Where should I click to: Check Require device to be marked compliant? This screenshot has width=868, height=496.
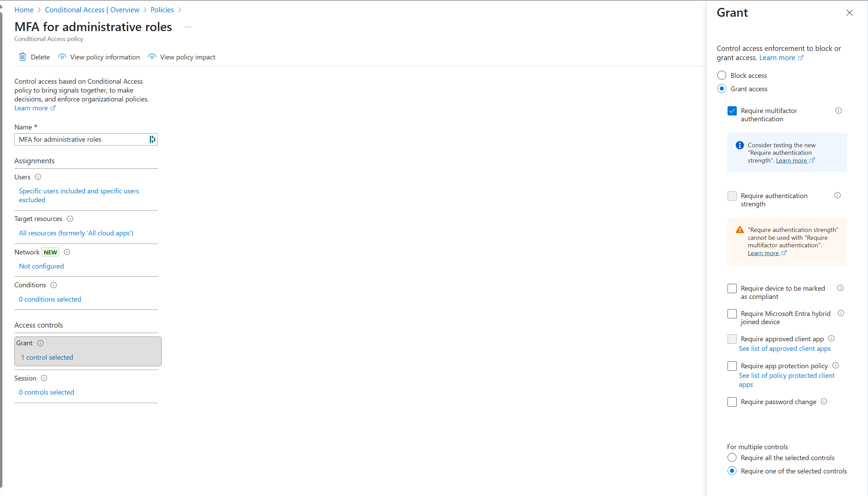[x=732, y=289]
